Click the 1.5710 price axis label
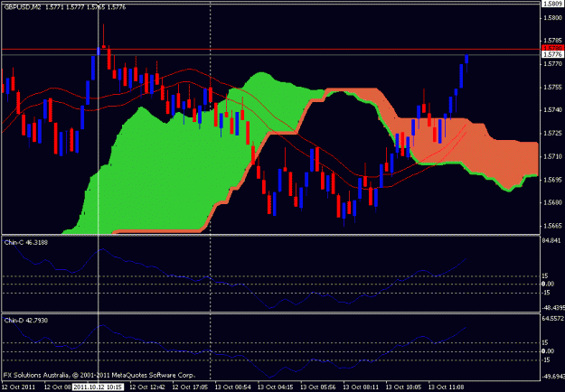The height and width of the screenshot is (392, 565). 552,156
